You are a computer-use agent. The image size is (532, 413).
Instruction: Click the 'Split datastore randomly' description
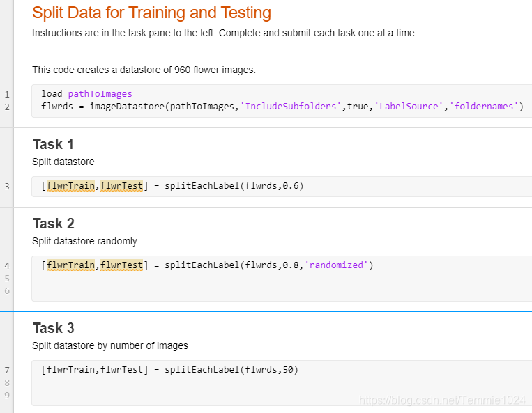[84, 241]
